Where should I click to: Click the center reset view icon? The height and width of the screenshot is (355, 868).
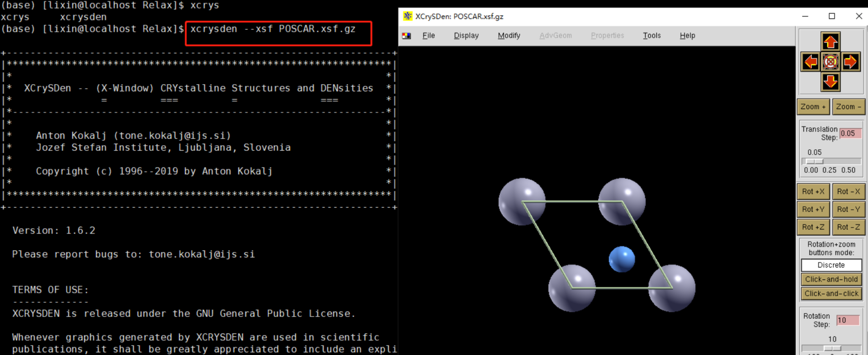[x=830, y=62]
